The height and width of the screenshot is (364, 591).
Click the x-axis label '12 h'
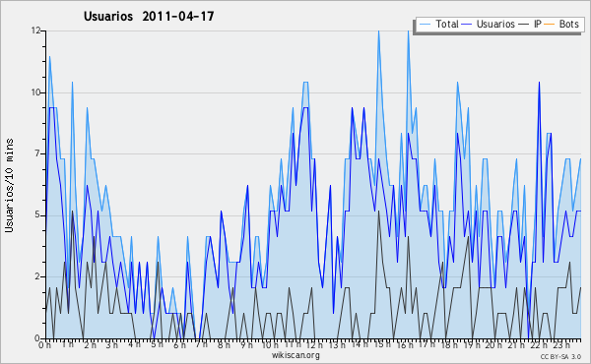click(x=314, y=344)
